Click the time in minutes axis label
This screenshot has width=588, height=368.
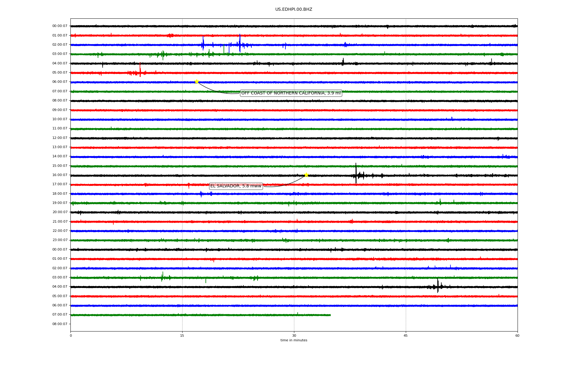pyautogui.click(x=294, y=340)
